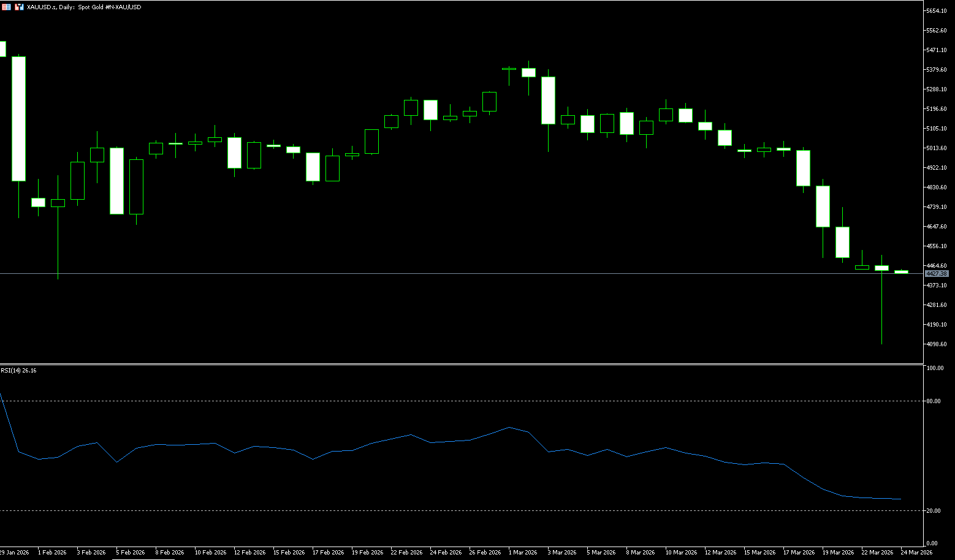
Task: Click the XAUUSD.s Daily chart title text
Action: coord(84,7)
